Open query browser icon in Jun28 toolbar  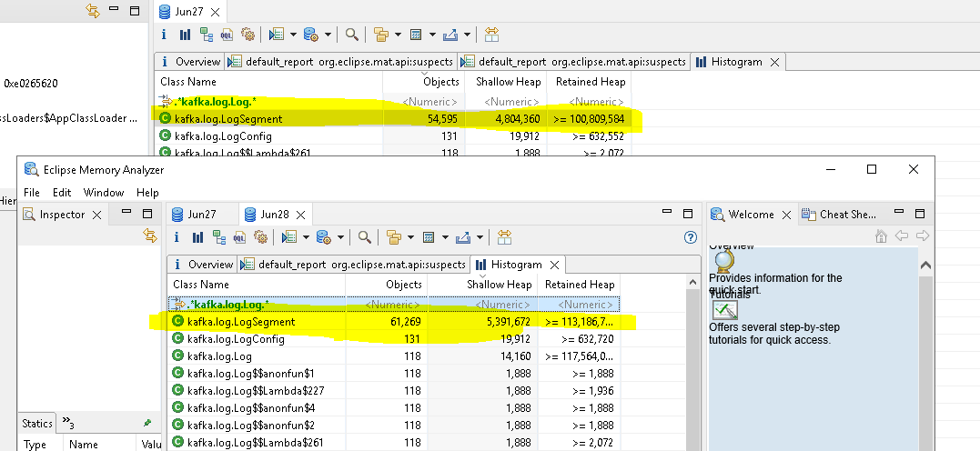click(323, 237)
